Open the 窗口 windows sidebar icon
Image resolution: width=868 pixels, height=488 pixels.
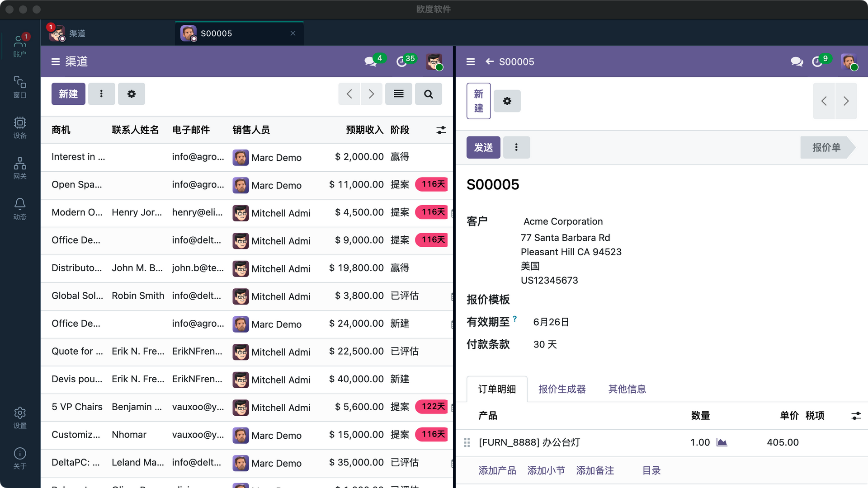(20, 87)
